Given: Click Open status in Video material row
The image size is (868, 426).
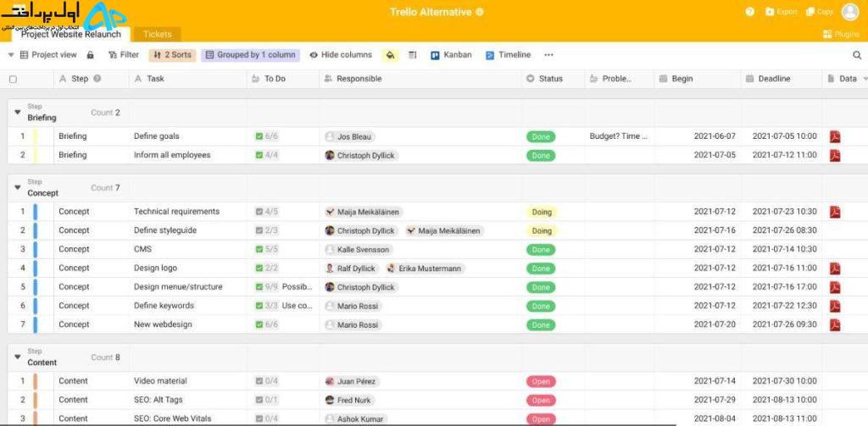Looking at the screenshot, I should (541, 381).
